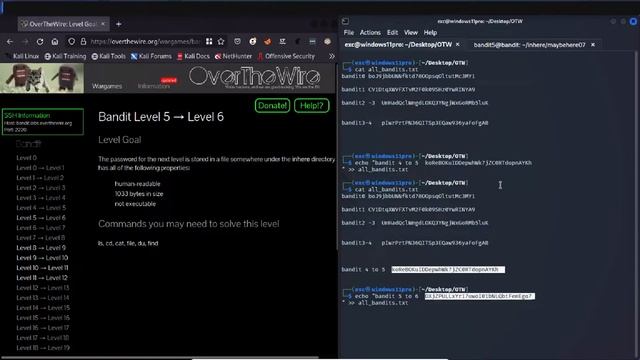640x360 pixels.
Task: Open Level 12 → Level 13 in the sidebar
Action: tap(43, 288)
